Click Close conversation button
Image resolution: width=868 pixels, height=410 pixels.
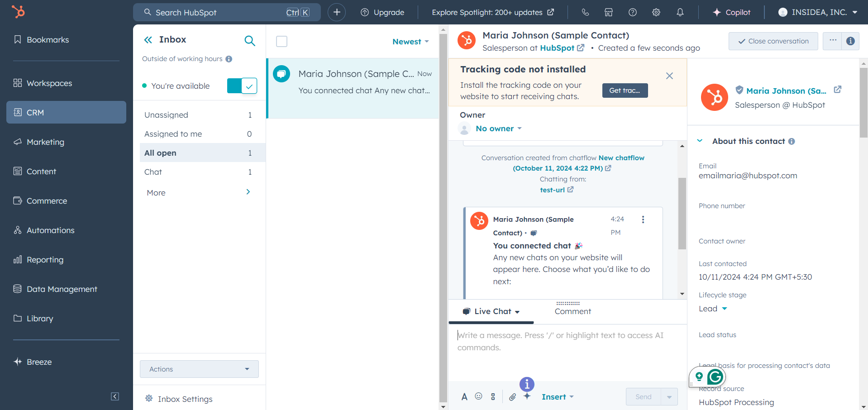click(x=773, y=41)
